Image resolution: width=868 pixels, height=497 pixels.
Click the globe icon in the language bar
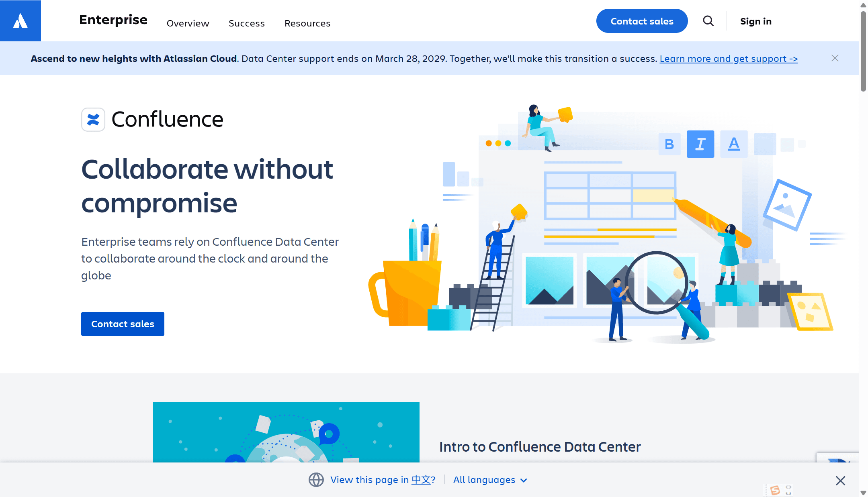pos(316,480)
